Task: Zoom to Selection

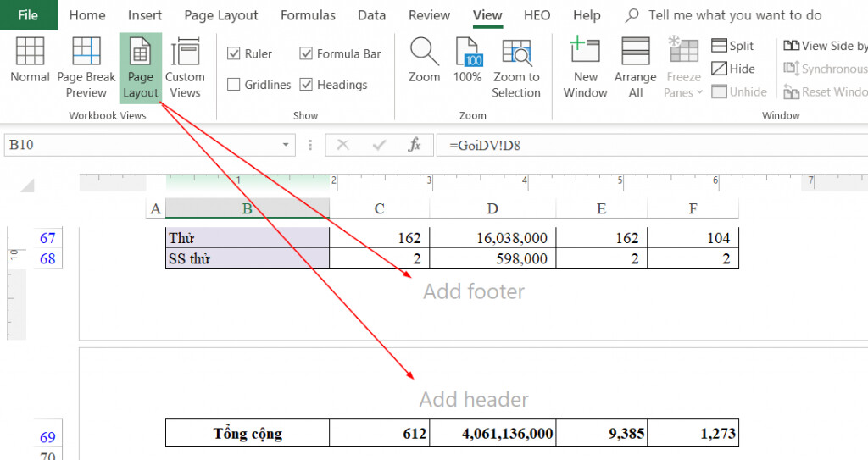Action: tap(516, 68)
